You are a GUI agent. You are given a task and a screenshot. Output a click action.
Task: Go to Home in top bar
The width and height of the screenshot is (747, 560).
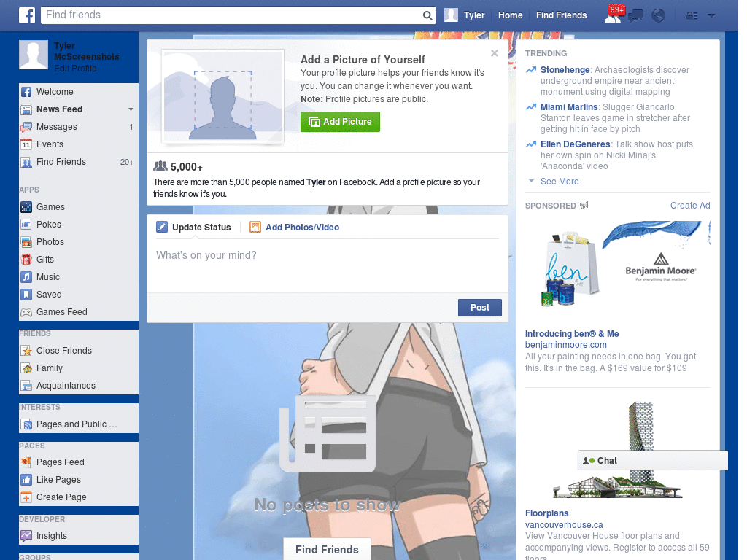(510, 15)
